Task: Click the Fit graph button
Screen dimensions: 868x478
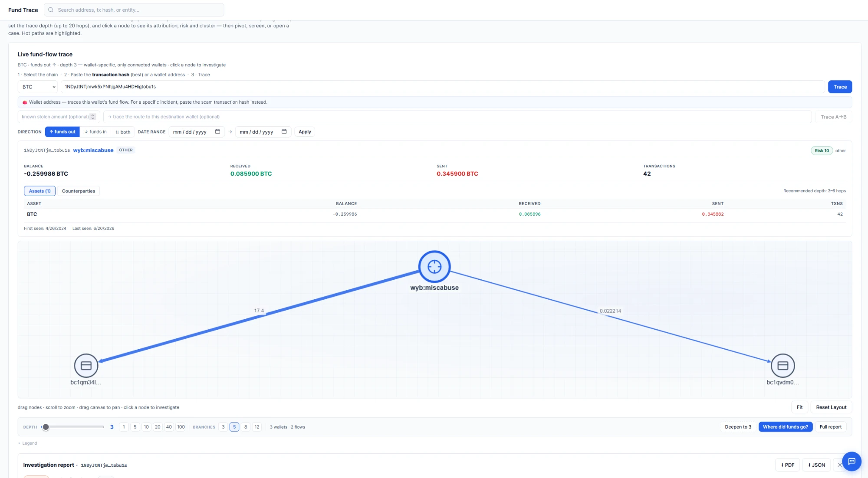Action: 799,407
